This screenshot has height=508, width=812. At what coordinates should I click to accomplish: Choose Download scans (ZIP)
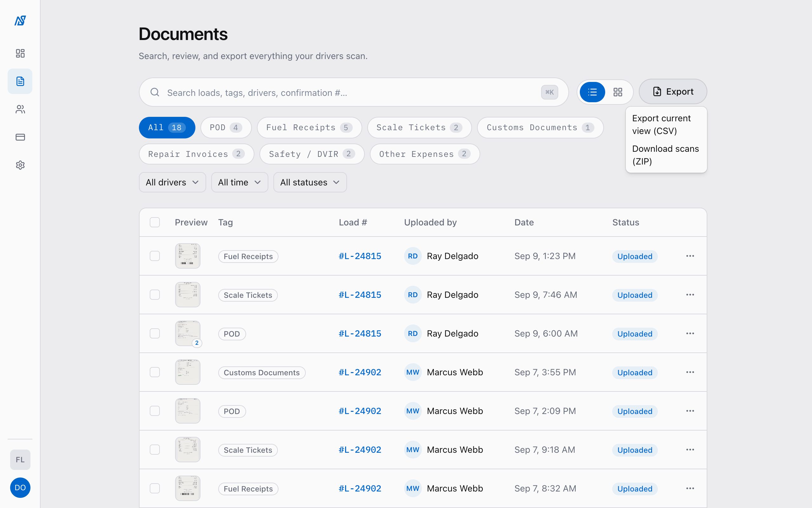[x=666, y=155]
